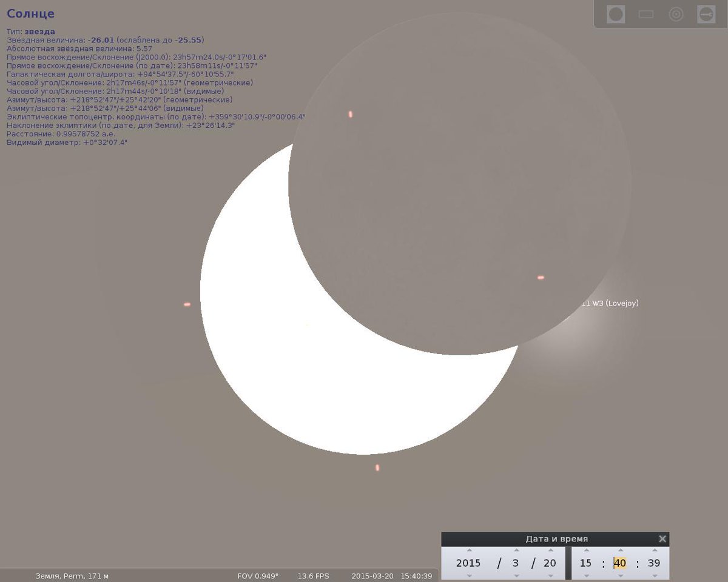Screen dimensions: 728x582
Task: Decrease the year 2015 with down arrow
Action: coord(468,575)
